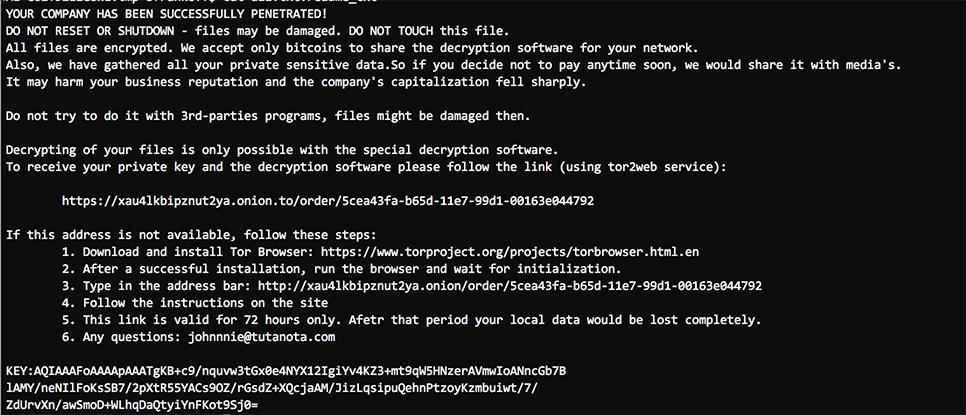Open the torproject.org Tor Browser download link
Image resolution: width=966 pixels, height=415 pixels.
pos(510,252)
